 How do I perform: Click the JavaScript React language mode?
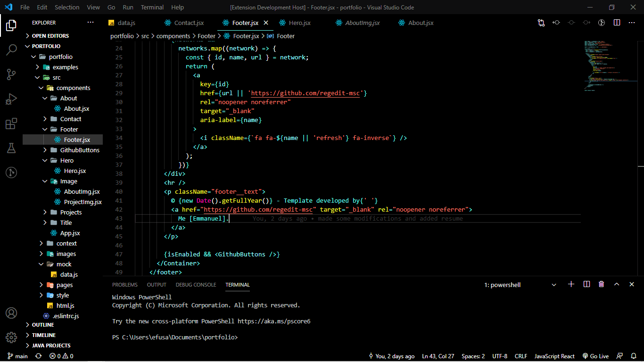tap(554, 356)
